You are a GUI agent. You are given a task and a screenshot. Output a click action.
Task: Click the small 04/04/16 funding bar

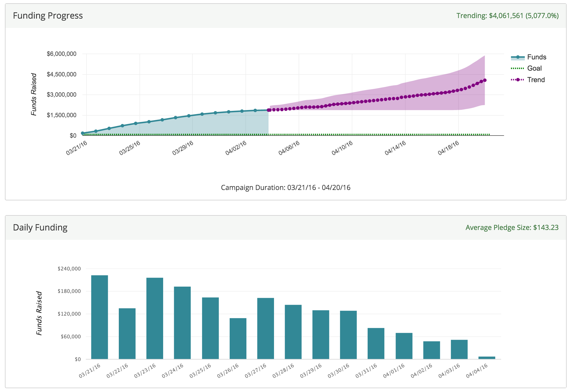487,358
